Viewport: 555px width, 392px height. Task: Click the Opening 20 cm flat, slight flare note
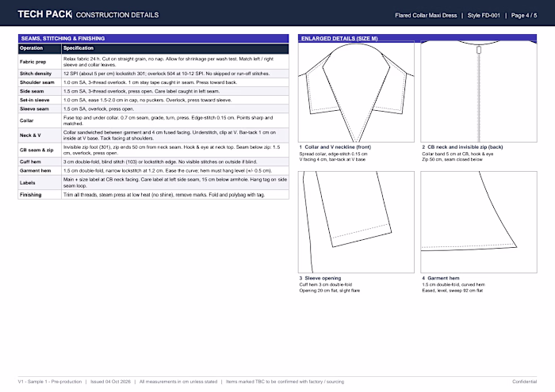point(330,291)
